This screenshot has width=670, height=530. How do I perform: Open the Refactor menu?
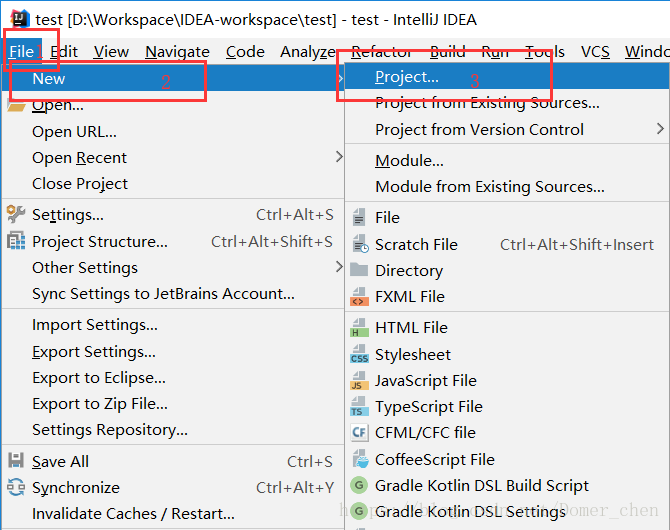coord(381,52)
